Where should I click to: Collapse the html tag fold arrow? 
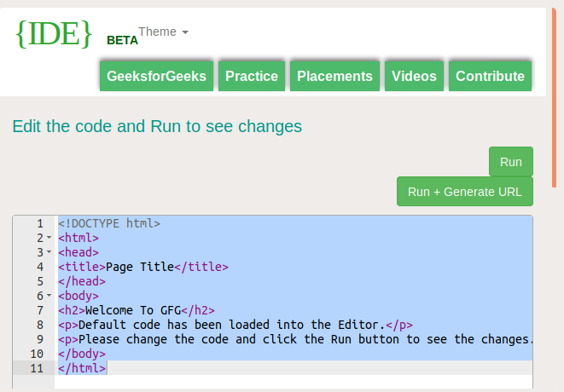[49, 239]
